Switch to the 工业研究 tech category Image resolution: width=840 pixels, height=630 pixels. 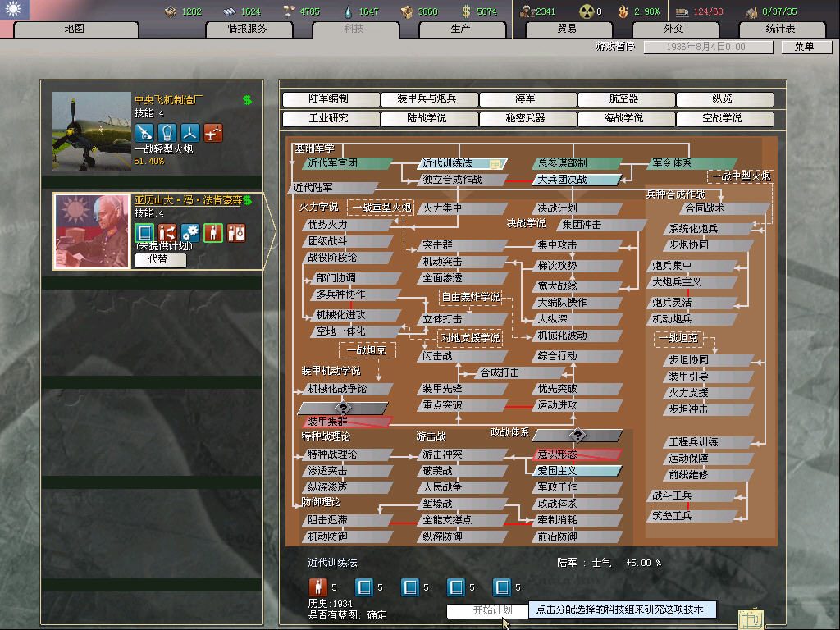tap(331, 119)
